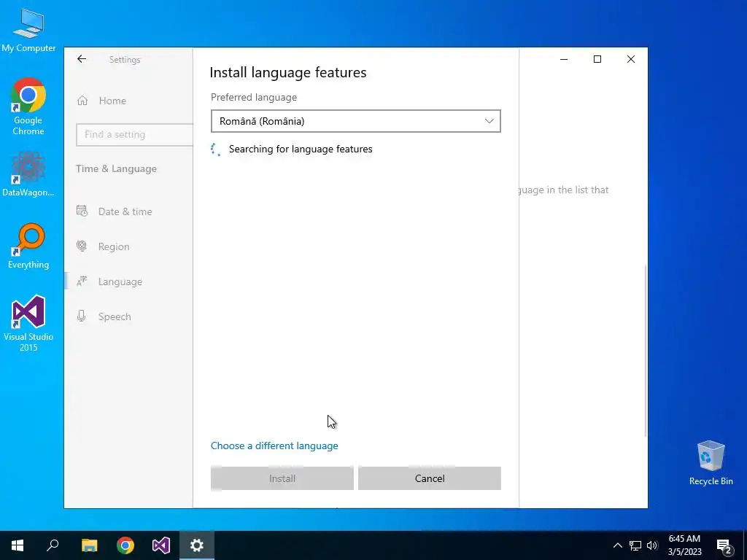Click the Time & Language heading

pos(116,168)
